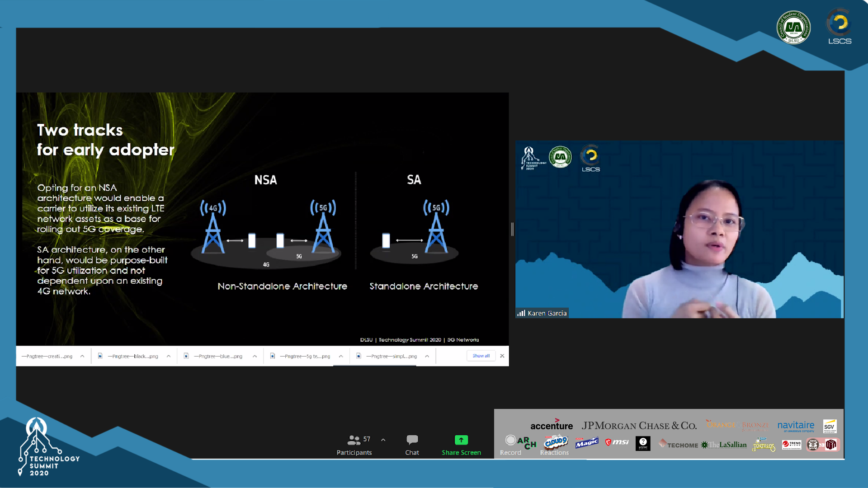Click the Council of Student Organizations logo

click(793, 27)
